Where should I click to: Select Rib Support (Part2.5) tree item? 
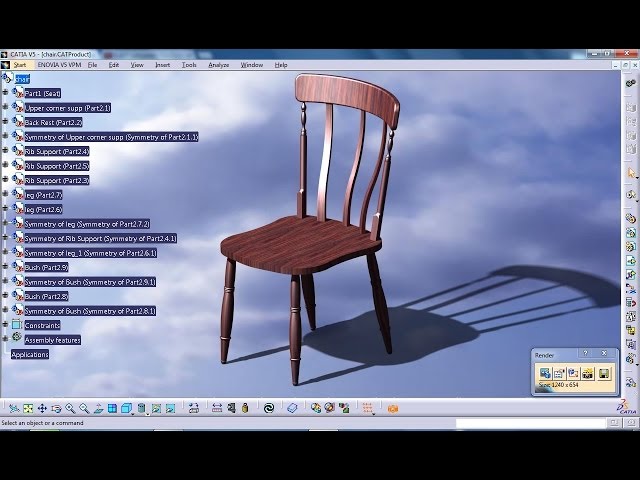click(x=56, y=166)
